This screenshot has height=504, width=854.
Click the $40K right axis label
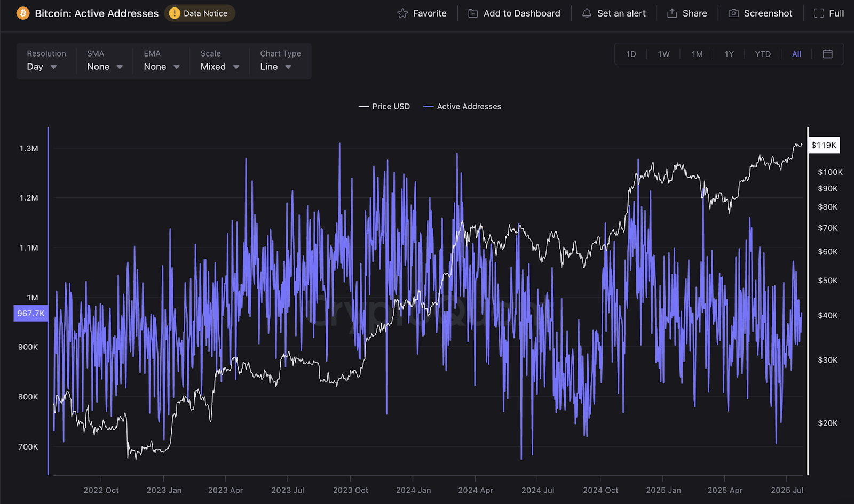coord(828,315)
